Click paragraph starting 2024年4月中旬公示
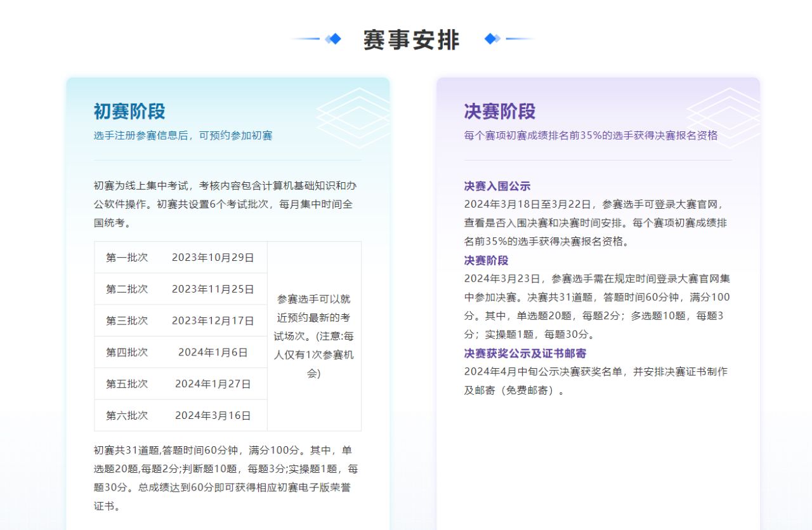Viewport: 812px width, 530px height. point(596,381)
